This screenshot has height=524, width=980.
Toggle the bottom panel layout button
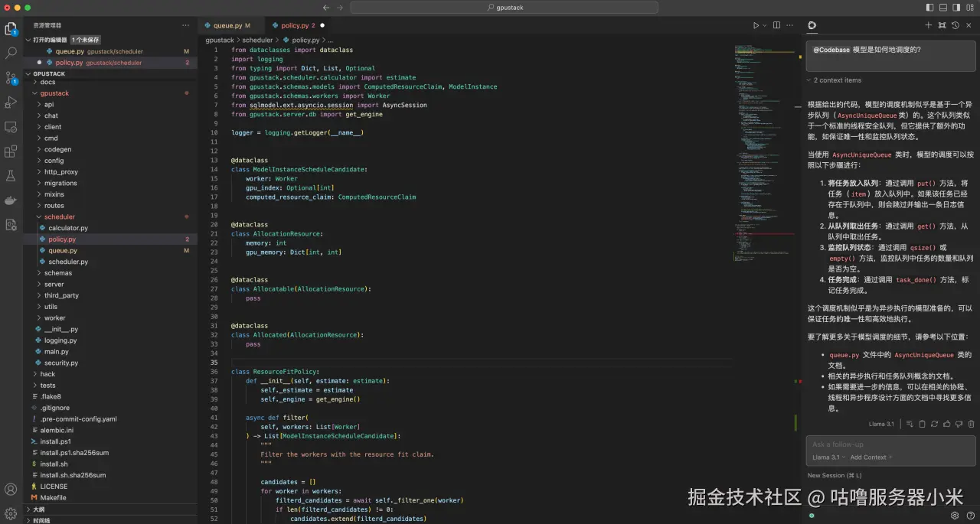click(943, 8)
